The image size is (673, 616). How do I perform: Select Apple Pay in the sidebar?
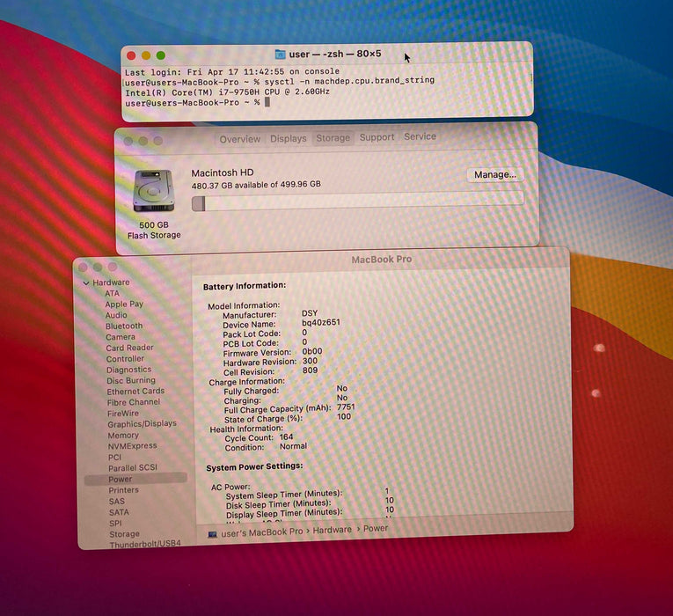124,304
